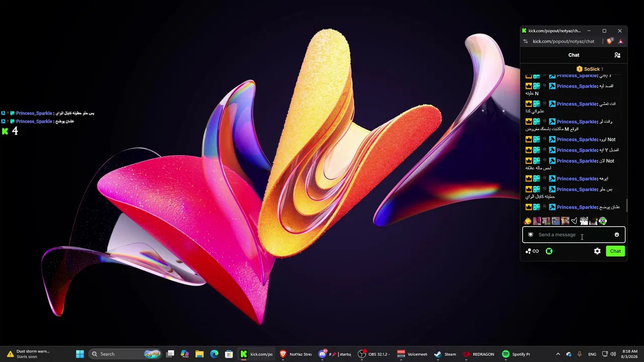
Task: Open the emoji picker in message box
Action: [617, 235]
